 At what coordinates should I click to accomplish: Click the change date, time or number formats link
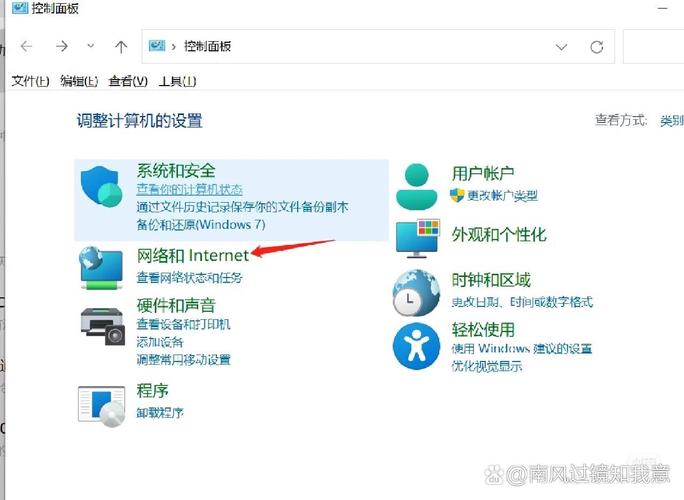point(522,301)
